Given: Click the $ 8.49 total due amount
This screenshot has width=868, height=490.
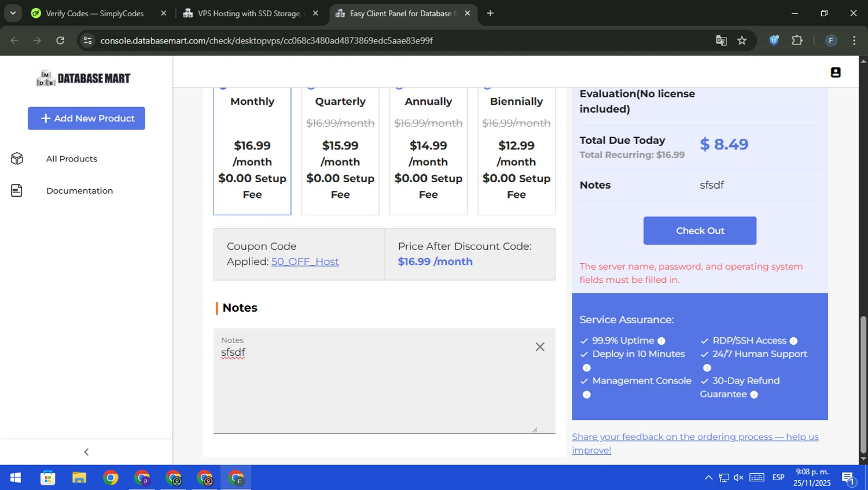Looking at the screenshot, I should (724, 144).
